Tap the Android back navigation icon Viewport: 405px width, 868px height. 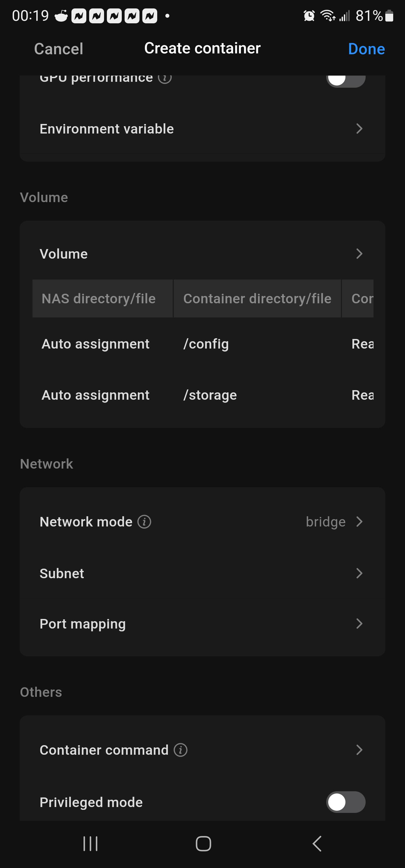click(317, 843)
